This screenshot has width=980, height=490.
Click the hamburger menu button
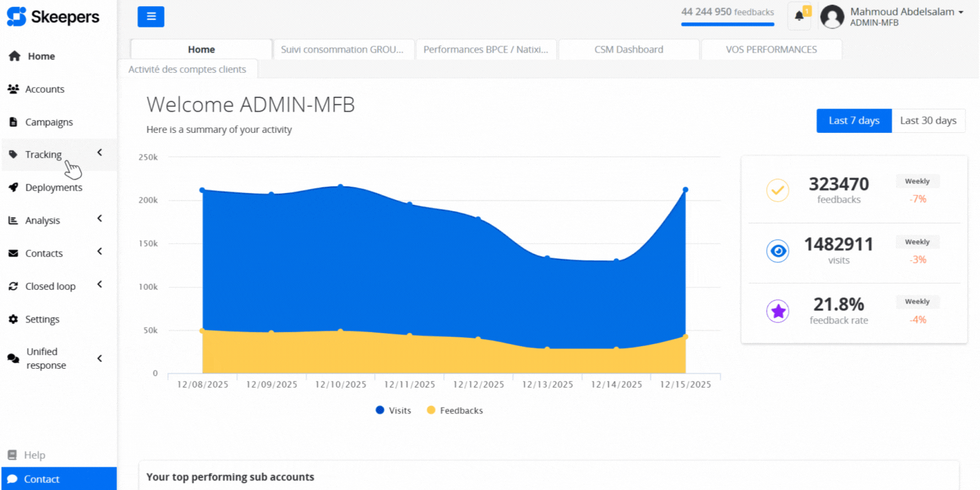tap(151, 17)
